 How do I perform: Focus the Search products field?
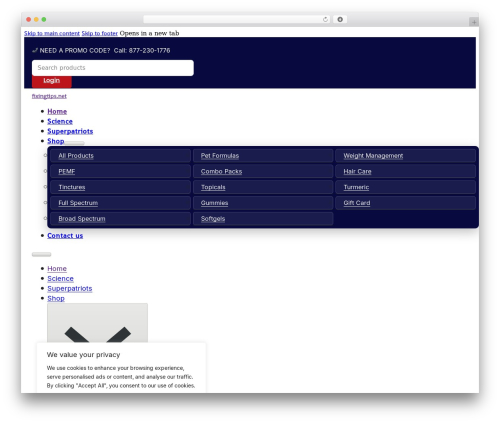click(113, 68)
